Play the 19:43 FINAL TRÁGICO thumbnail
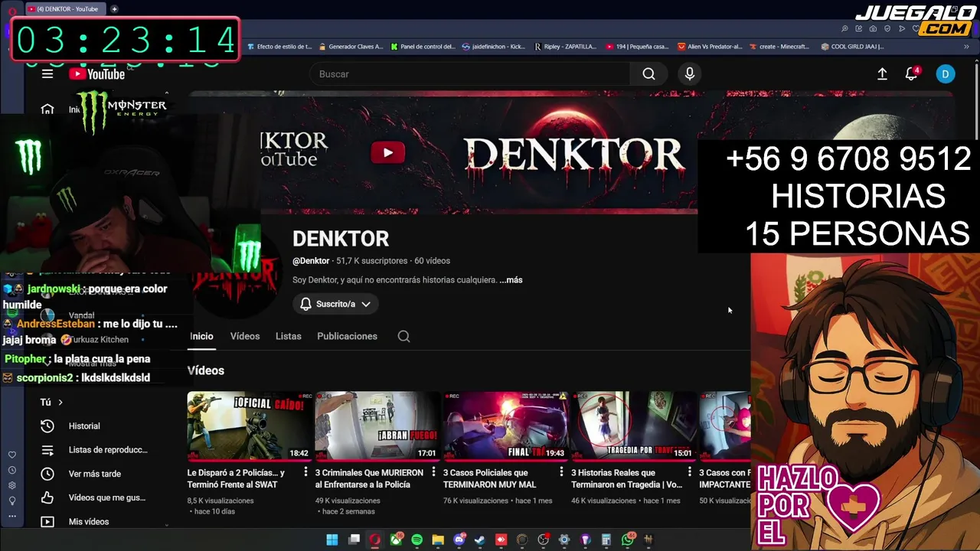The width and height of the screenshot is (980, 551). click(505, 425)
